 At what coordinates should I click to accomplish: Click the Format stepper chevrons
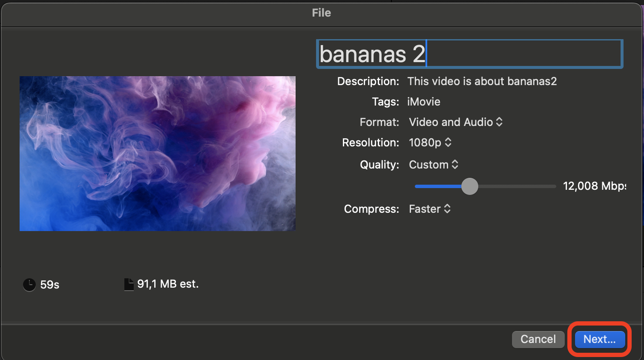(x=499, y=122)
